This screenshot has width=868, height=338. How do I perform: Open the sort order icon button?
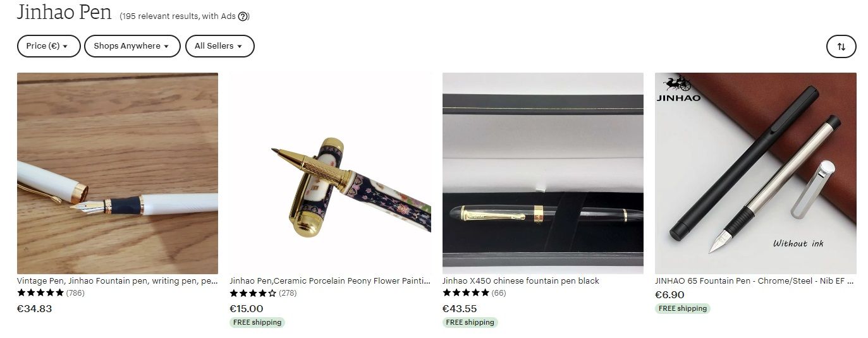click(x=841, y=46)
